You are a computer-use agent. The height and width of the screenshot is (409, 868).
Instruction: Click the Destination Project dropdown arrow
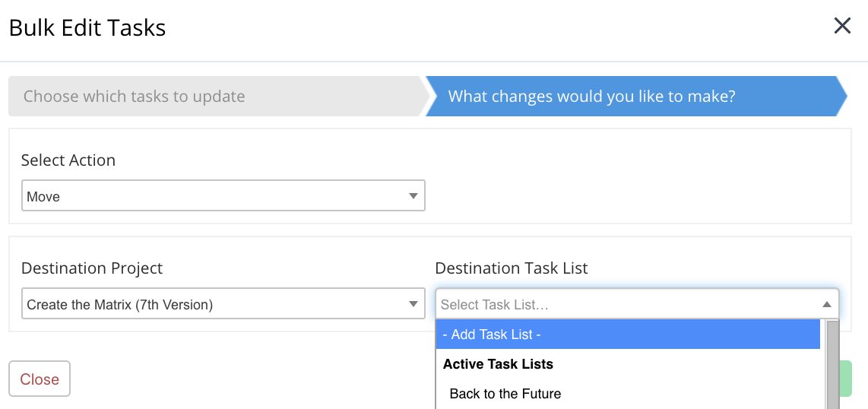click(413, 305)
